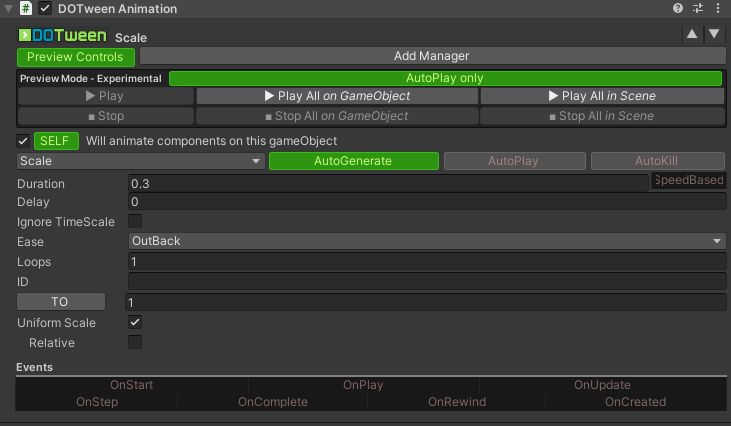Check the Relative checkbox
This screenshot has width=731, height=426.
135,342
